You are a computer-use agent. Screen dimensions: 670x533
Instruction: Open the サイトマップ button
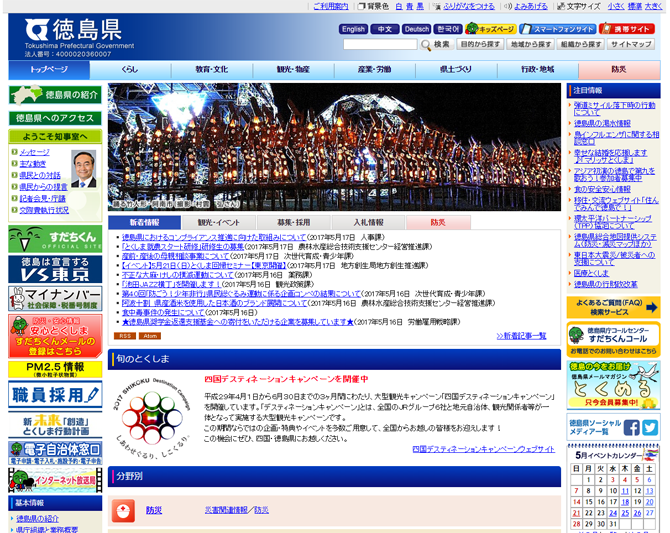(x=631, y=44)
